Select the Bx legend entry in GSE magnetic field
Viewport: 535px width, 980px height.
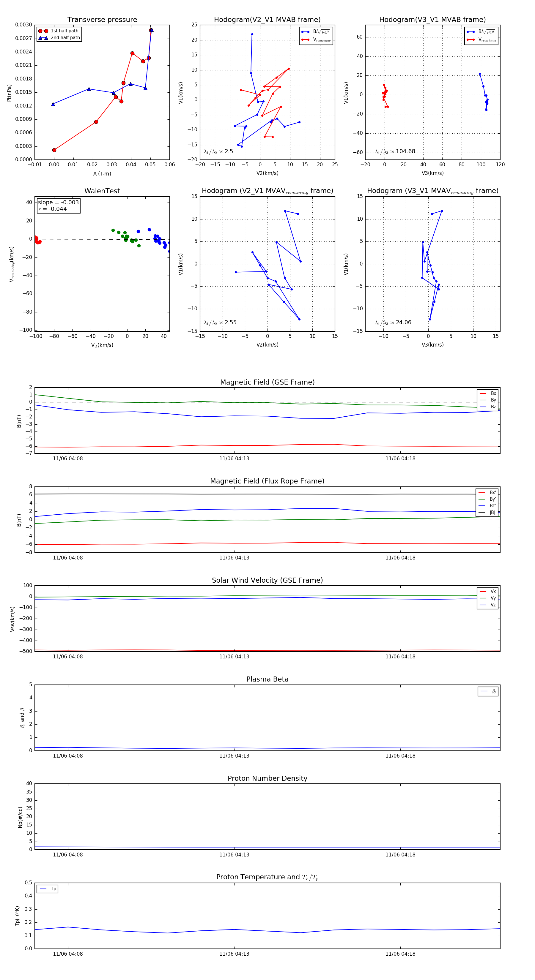(488, 393)
